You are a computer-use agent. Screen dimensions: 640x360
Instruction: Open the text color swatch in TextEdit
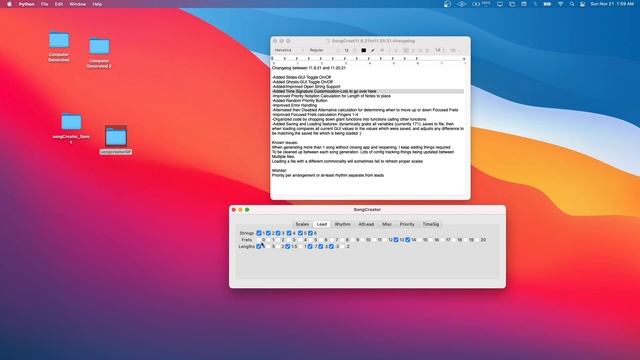click(364, 50)
